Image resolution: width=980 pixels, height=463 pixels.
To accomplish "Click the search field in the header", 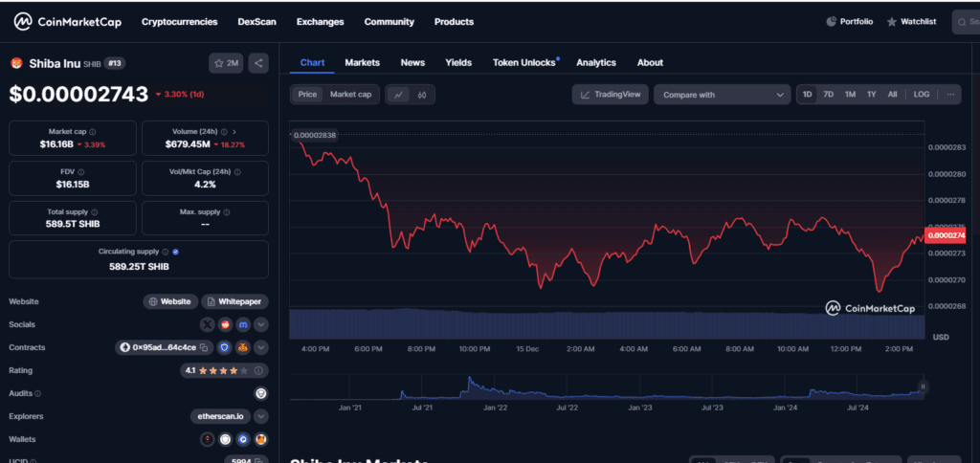I will pos(966,22).
